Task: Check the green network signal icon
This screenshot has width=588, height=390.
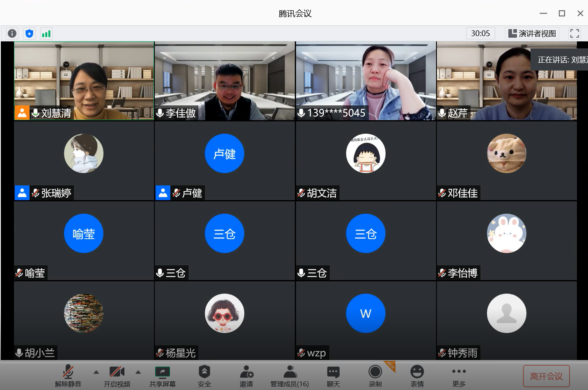Action: click(x=46, y=34)
